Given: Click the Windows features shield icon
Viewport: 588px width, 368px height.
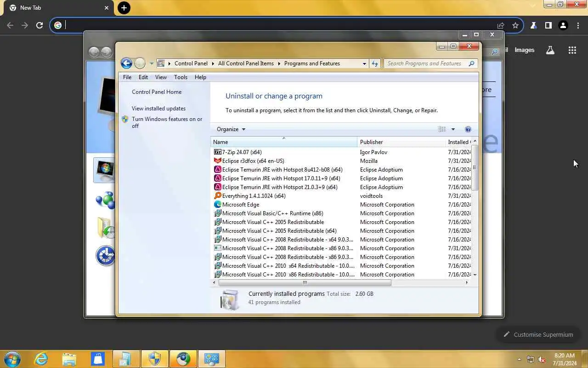Looking at the screenshot, I should (125, 119).
